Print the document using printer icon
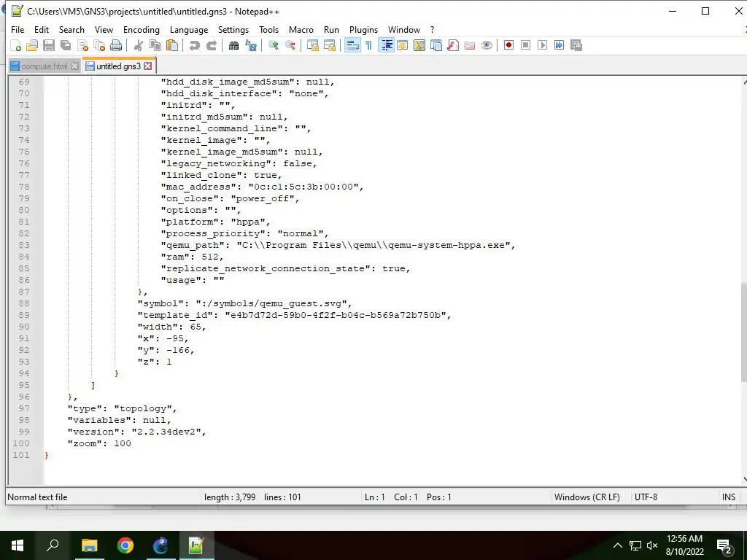The width and height of the screenshot is (747, 560). click(x=116, y=45)
